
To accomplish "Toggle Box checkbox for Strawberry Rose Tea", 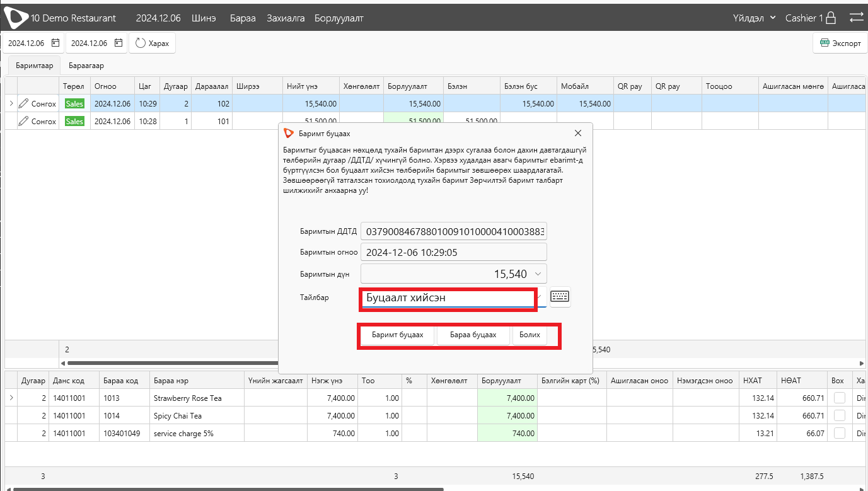I will (840, 398).
